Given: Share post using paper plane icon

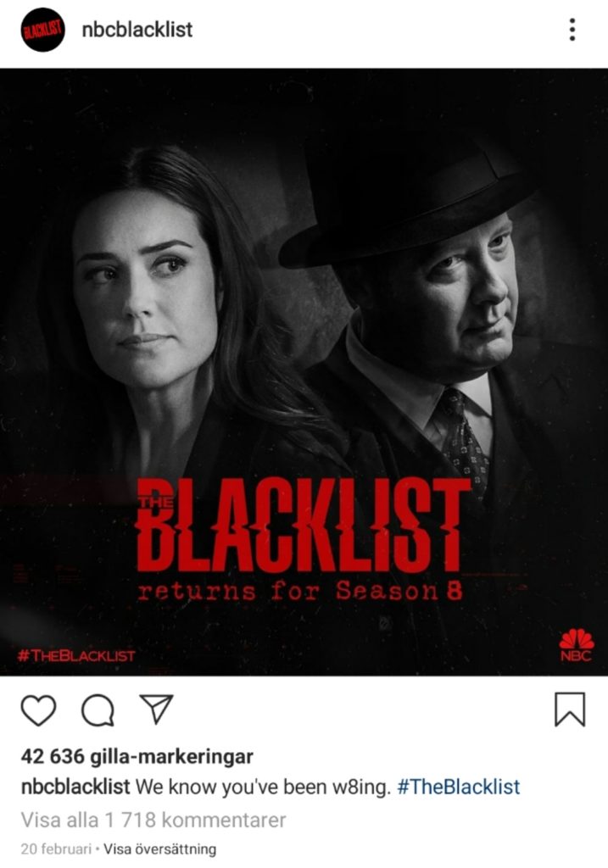Looking at the screenshot, I should click(x=157, y=709).
